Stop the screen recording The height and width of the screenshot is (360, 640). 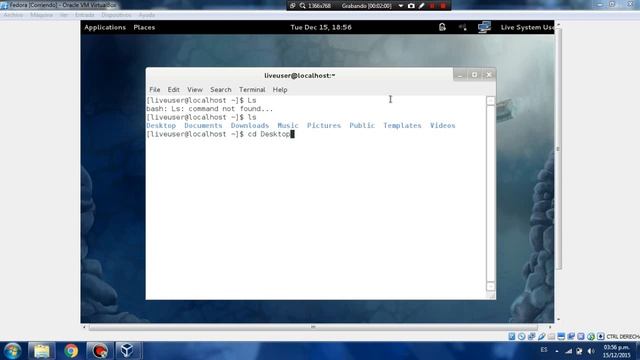pyautogui.click(x=443, y=6)
